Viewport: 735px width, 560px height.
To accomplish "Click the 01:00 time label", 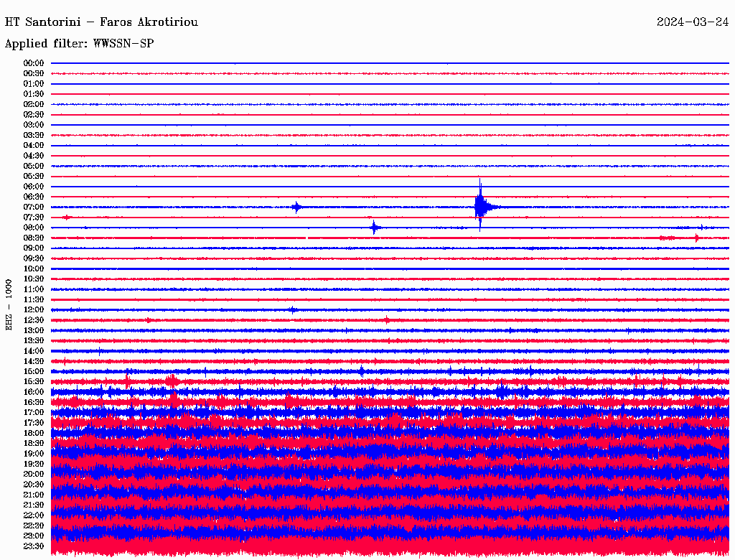I will pyautogui.click(x=33, y=84).
